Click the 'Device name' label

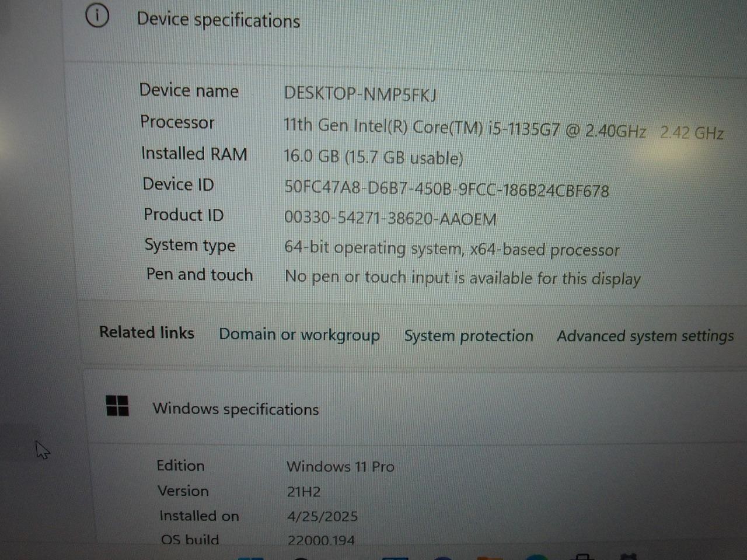click(x=189, y=90)
